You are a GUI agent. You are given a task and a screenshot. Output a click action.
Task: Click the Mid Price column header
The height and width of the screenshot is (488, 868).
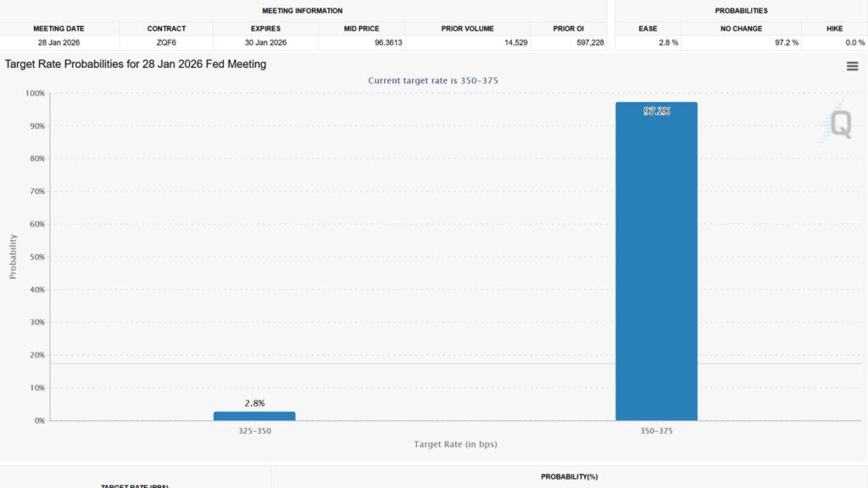[x=362, y=29]
